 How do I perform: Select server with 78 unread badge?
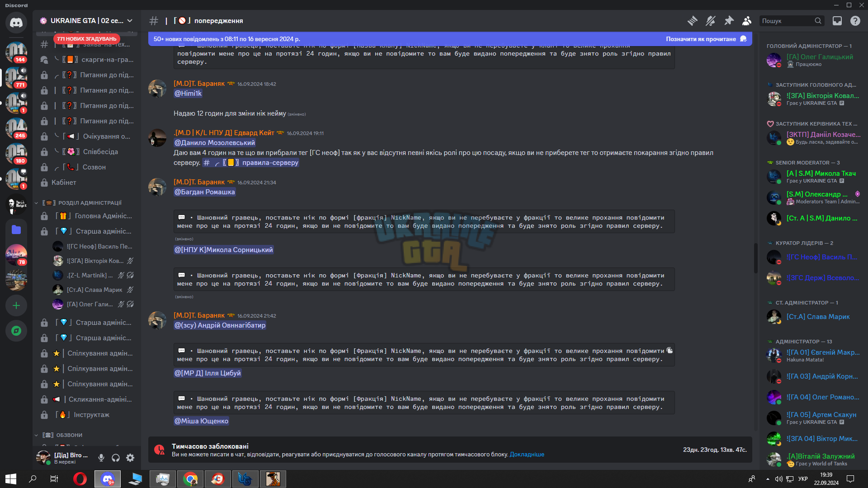(x=16, y=255)
